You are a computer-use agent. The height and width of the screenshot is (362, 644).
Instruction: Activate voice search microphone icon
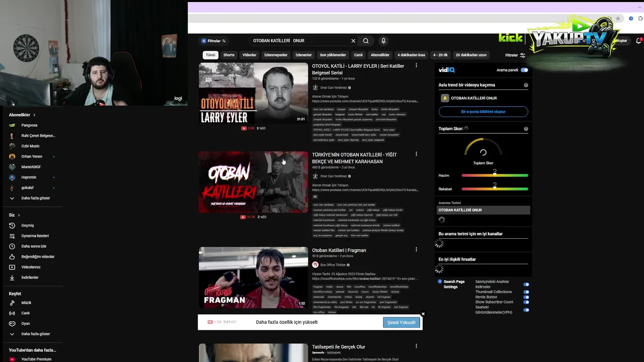[383, 41]
